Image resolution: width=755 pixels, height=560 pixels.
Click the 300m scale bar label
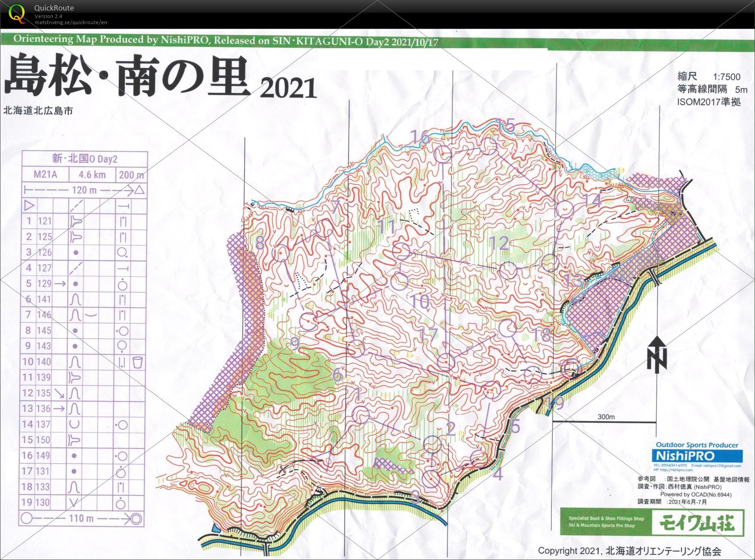[x=606, y=416]
